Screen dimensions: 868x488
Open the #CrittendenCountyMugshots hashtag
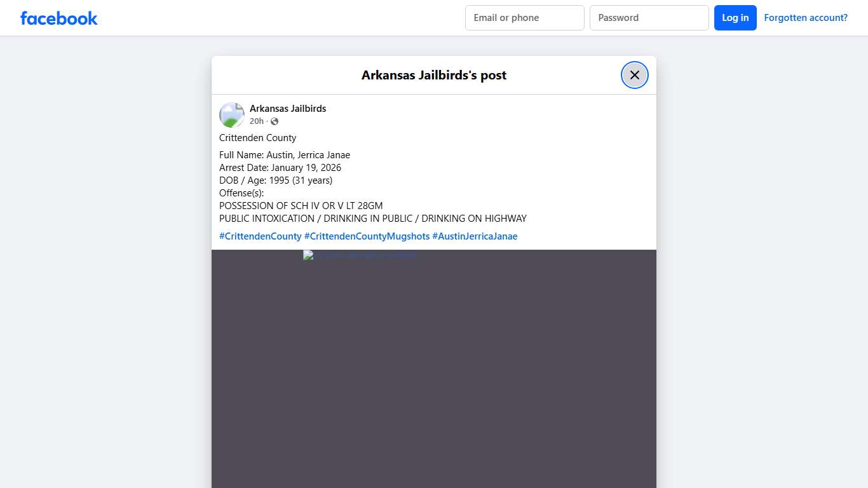pyautogui.click(x=367, y=236)
